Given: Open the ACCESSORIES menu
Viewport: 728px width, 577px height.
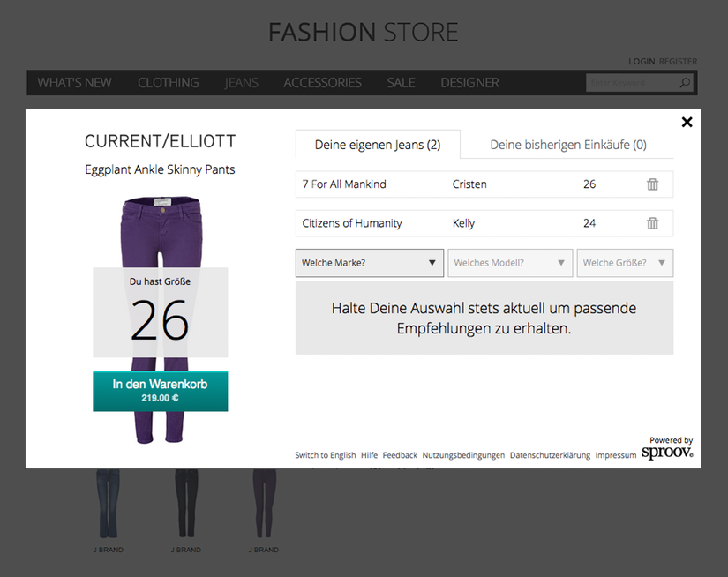Looking at the screenshot, I should 323,83.
